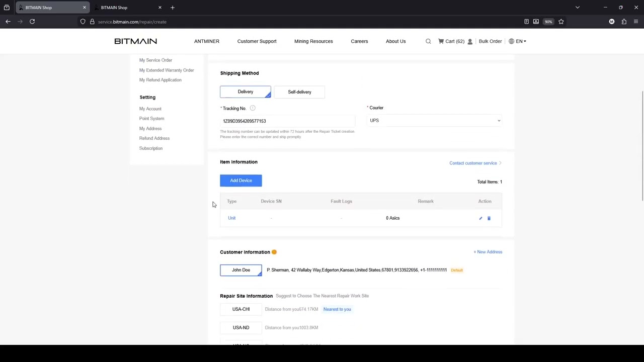
Task: Select the John Doe address card
Action: (x=241, y=270)
